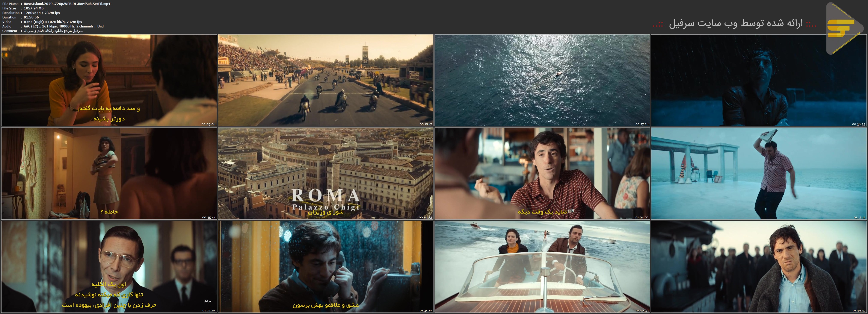The height and width of the screenshot is (314, 868).
Task: Click the File Name text line
Action: pyautogui.click(x=56, y=4)
